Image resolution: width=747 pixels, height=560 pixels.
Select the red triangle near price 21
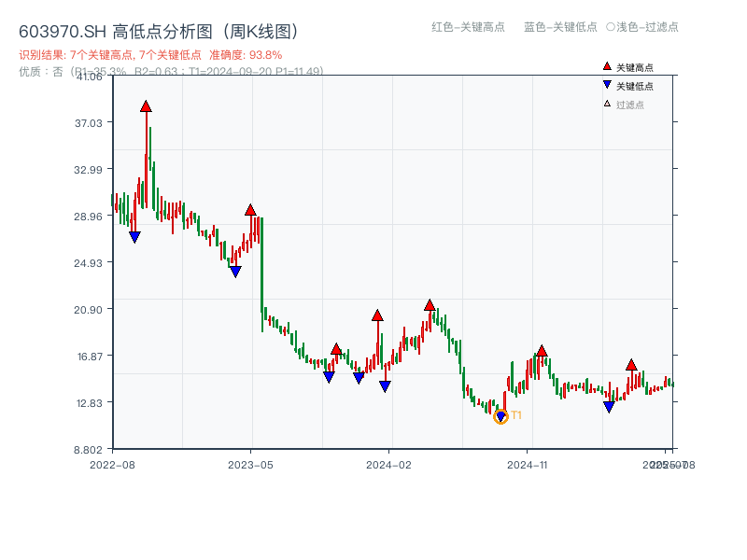point(429,303)
